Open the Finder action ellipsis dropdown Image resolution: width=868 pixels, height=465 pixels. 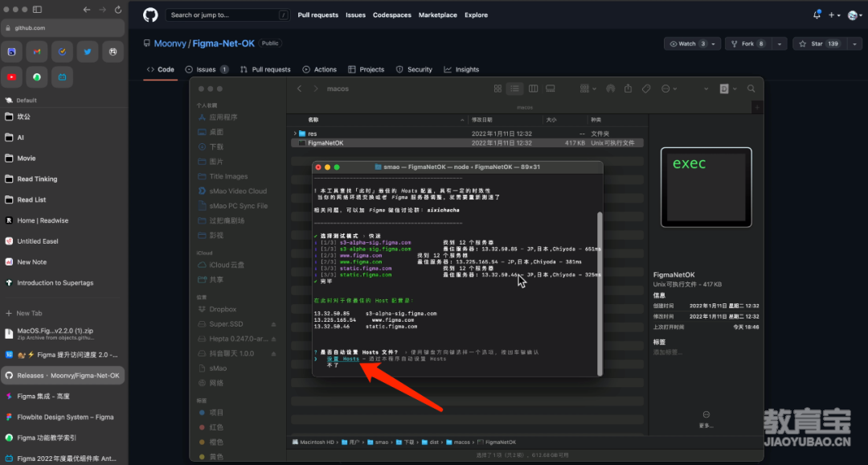(x=669, y=88)
